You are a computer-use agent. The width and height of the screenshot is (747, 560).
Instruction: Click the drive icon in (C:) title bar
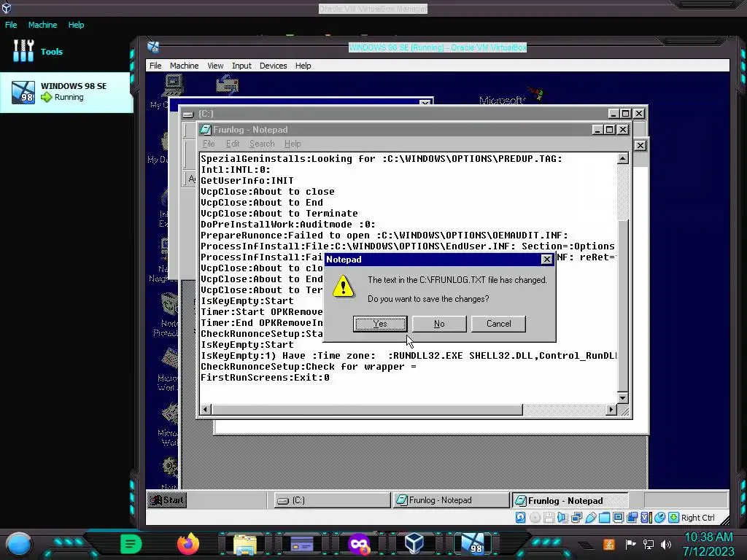point(189,114)
